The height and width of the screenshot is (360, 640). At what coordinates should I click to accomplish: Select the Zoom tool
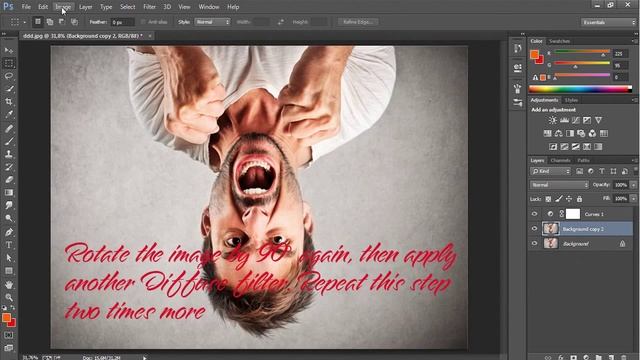point(9,297)
